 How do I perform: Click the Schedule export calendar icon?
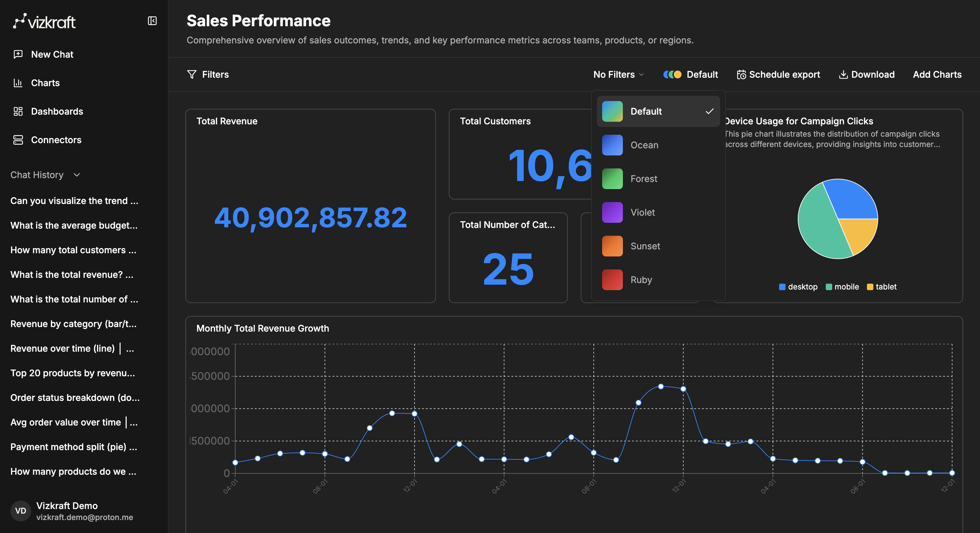[741, 74]
